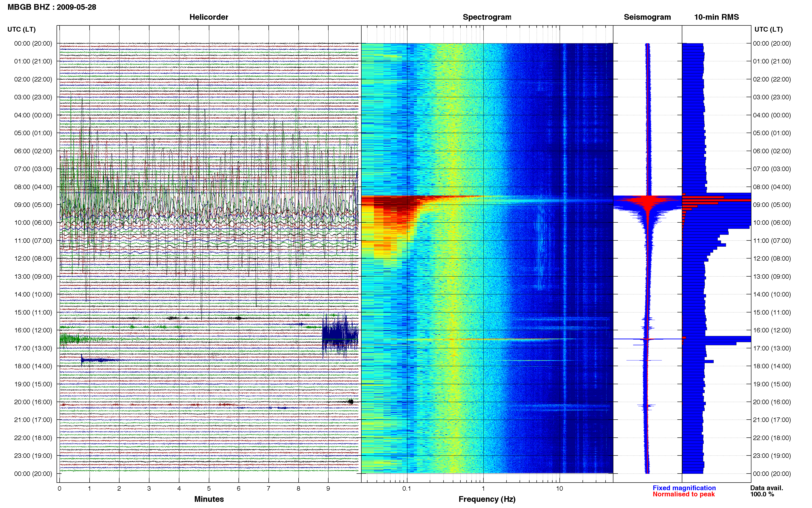The image size is (812, 508).
Task: Click the right '23:00 (19:00)' time label
Action: [772, 455]
